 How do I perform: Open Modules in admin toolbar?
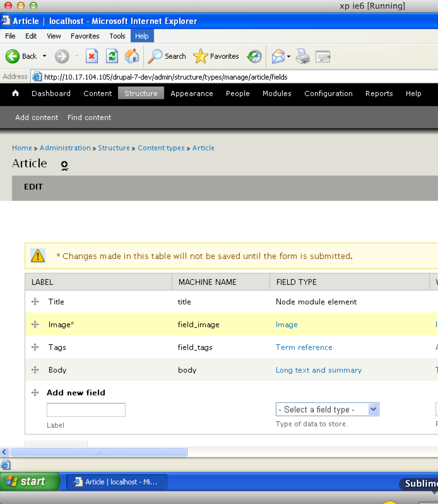click(277, 93)
